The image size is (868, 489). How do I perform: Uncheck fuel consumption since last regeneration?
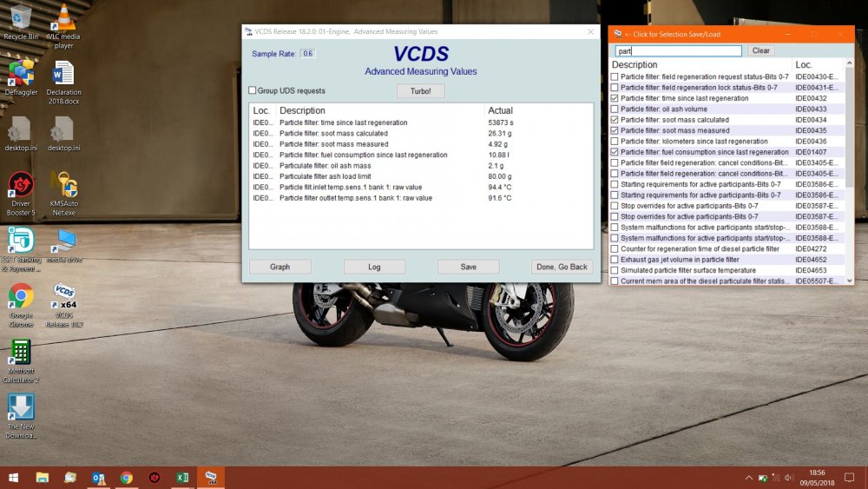click(x=615, y=152)
